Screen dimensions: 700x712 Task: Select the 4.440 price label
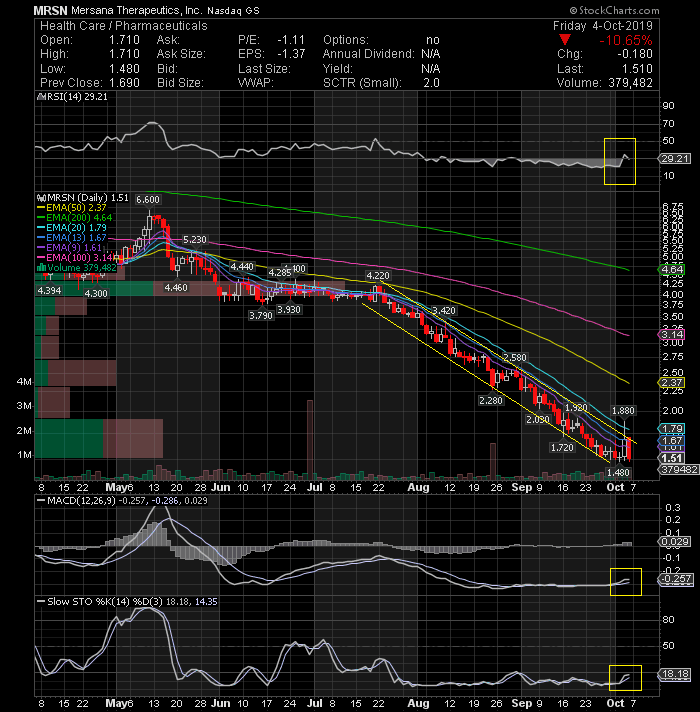242,267
